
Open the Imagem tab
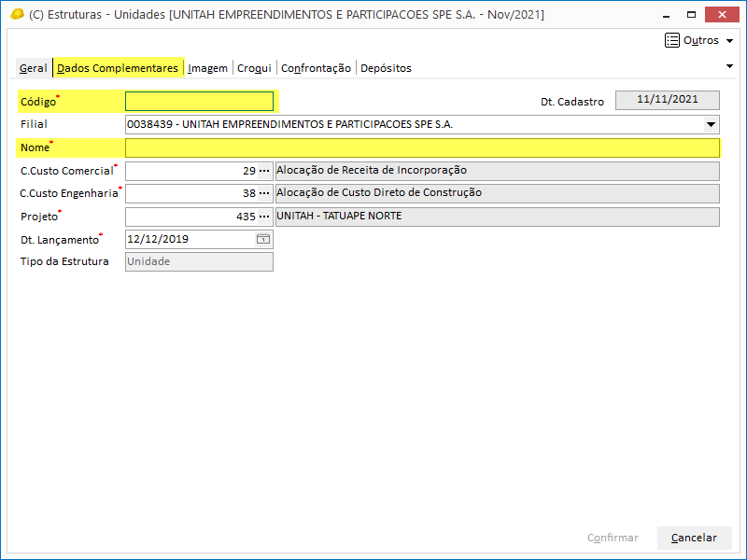(207, 68)
